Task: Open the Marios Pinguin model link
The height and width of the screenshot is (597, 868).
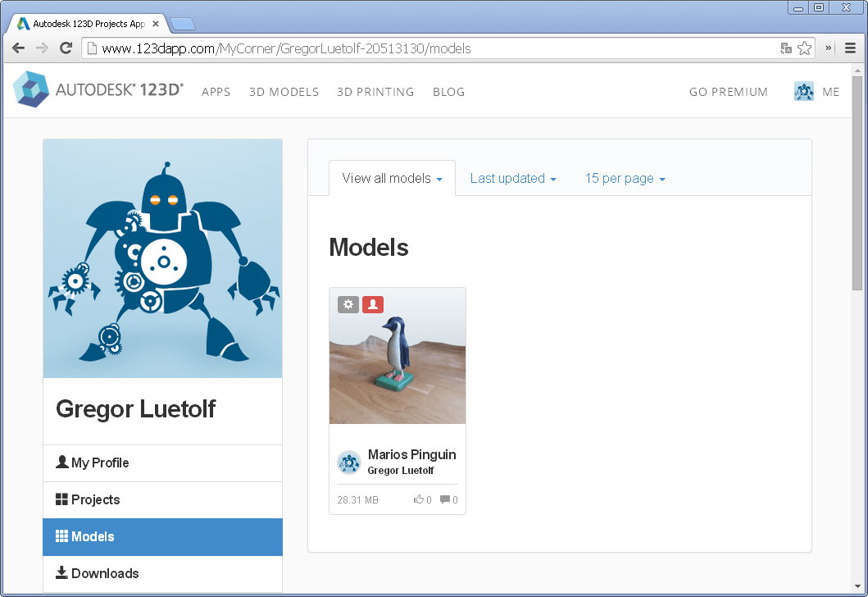Action: [x=411, y=454]
